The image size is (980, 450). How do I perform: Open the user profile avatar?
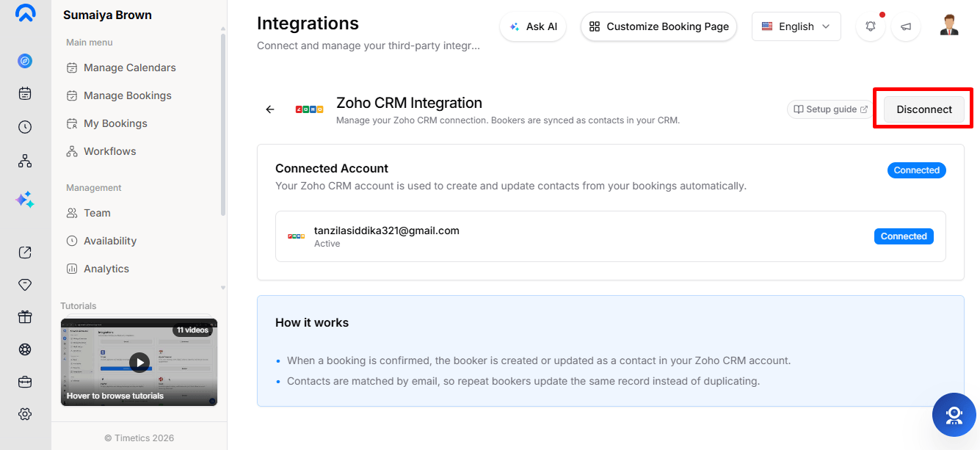point(949,26)
